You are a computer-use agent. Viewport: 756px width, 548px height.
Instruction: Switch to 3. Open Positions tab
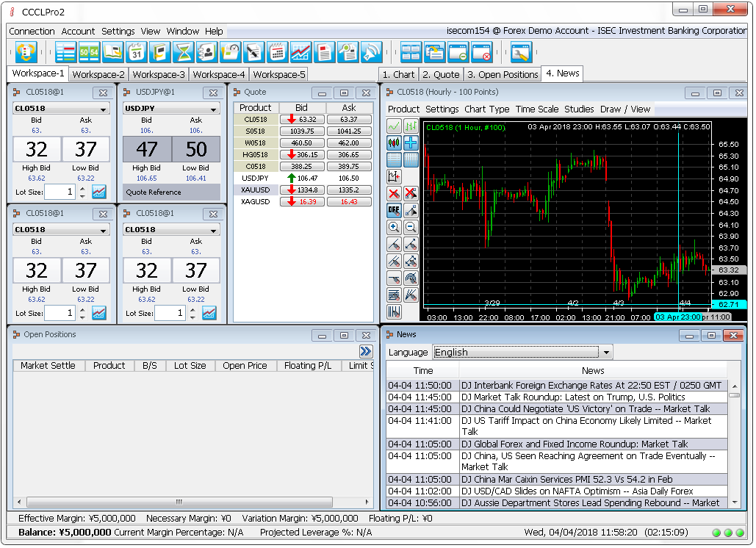(x=503, y=75)
